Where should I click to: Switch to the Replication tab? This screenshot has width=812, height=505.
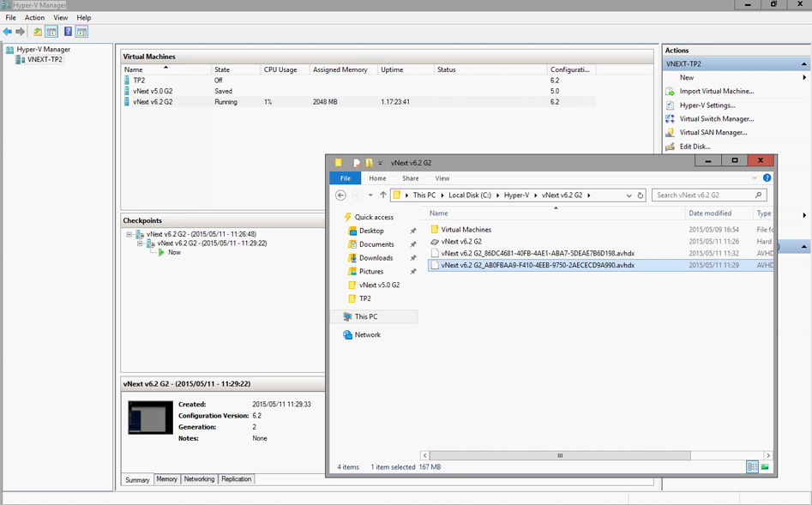236,479
